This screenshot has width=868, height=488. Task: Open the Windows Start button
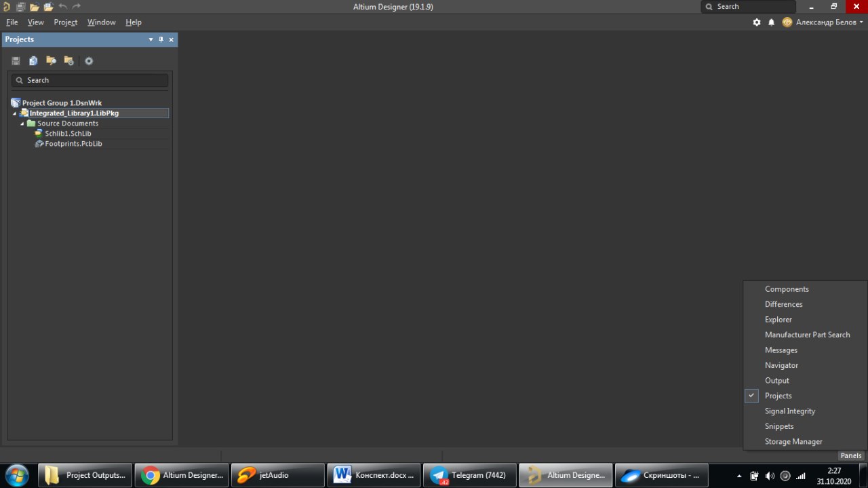(x=16, y=475)
